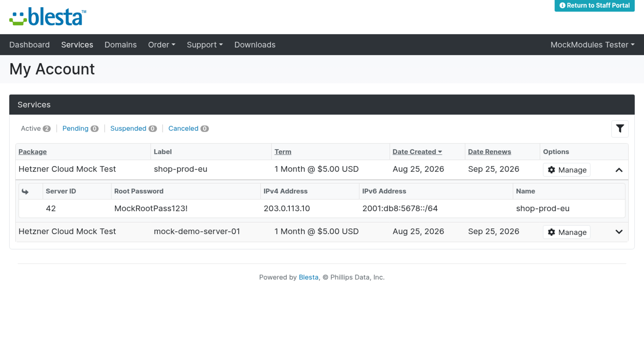Image resolution: width=644 pixels, height=362 pixels.
Task: Click the IPv4 address 203.0.113.10
Action: (287, 208)
